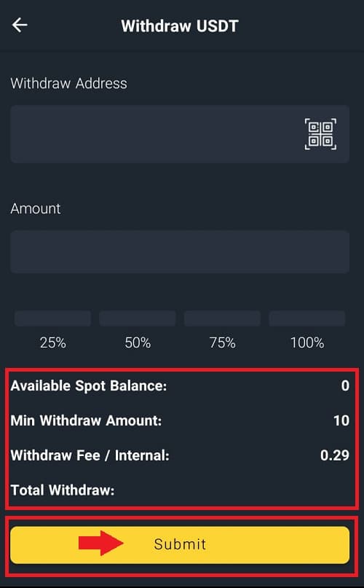Click the Available Spot Balance label
Screen dimensions: 364x588
tap(89, 386)
